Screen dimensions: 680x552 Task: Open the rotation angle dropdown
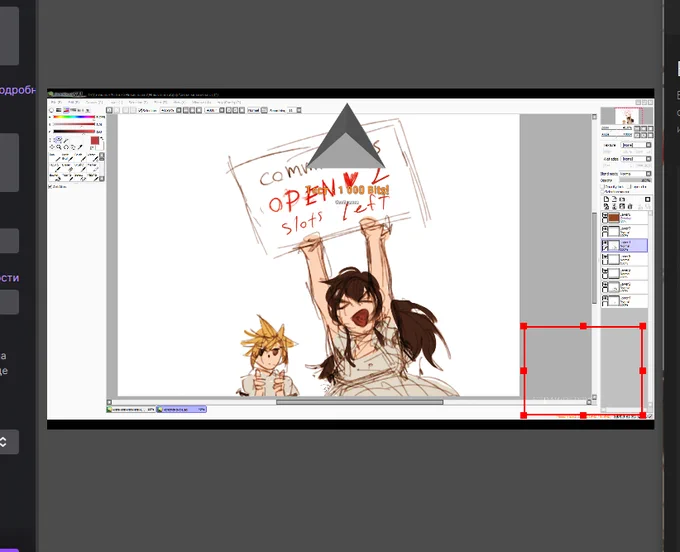[222, 110]
